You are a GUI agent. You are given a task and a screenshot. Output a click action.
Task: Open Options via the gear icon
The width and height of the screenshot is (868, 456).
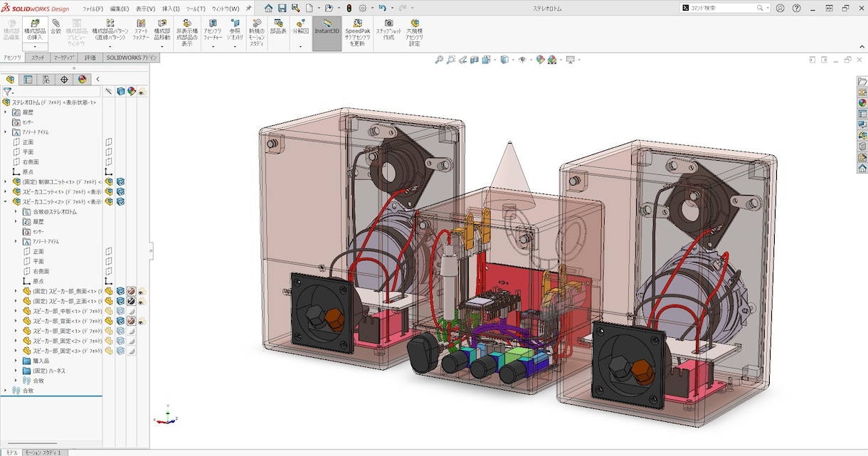coord(362,8)
